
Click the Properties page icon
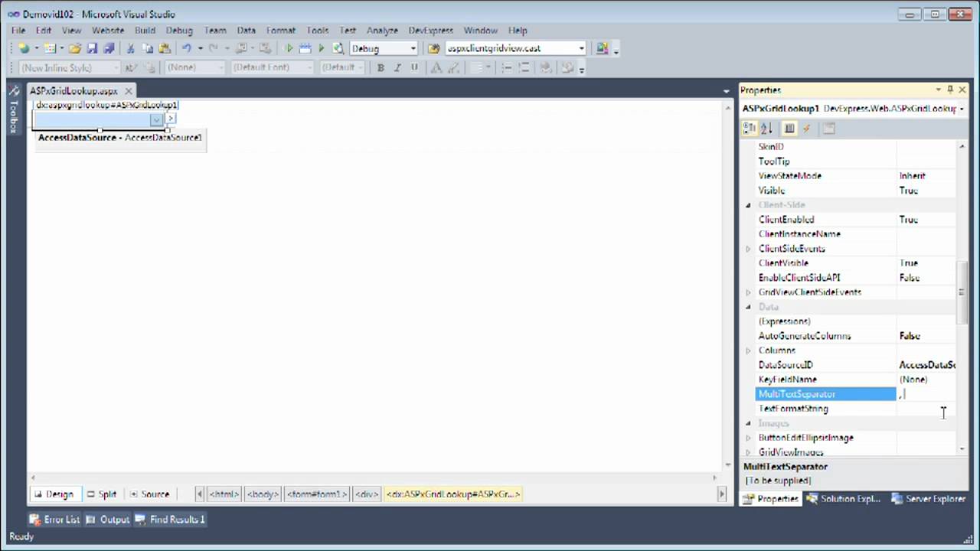point(789,129)
